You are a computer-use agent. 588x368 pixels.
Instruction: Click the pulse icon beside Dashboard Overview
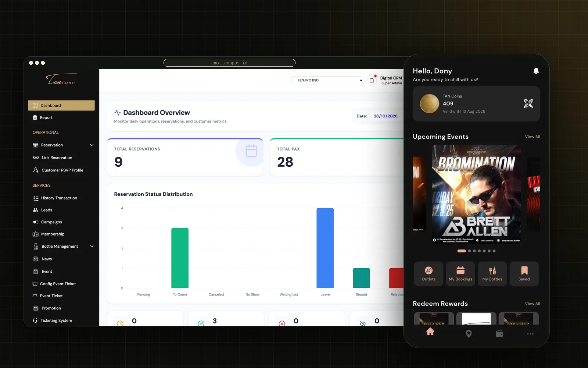click(118, 113)
